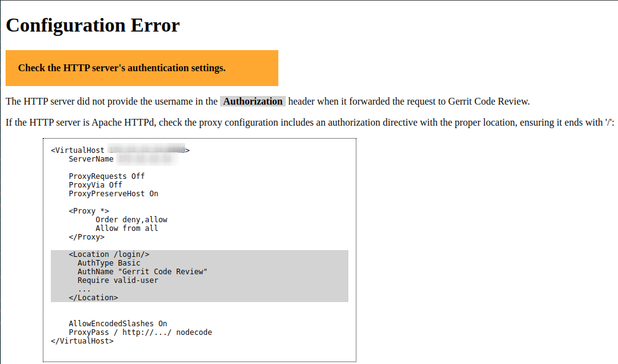Click the ProxyPreserveHost On directive
Screen dimensions: 618x364
[x=113, y=193]
